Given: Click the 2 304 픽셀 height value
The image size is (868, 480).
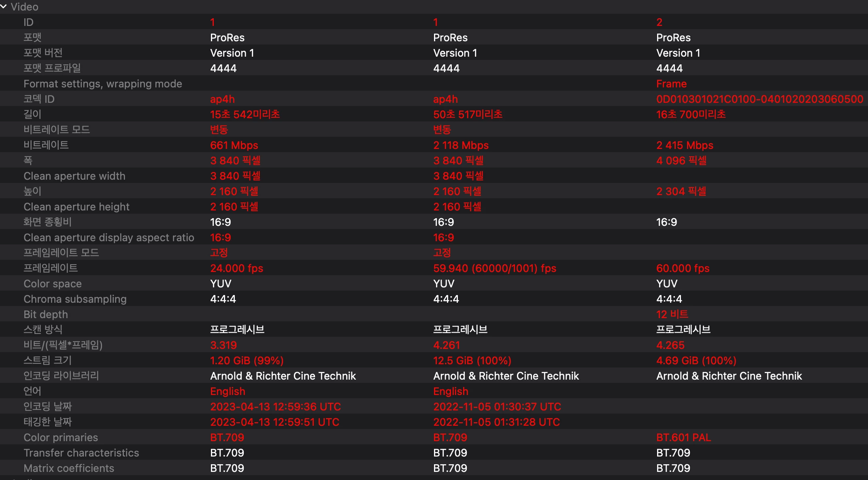Looking at the screenshot, I should [x=681, y=191].
